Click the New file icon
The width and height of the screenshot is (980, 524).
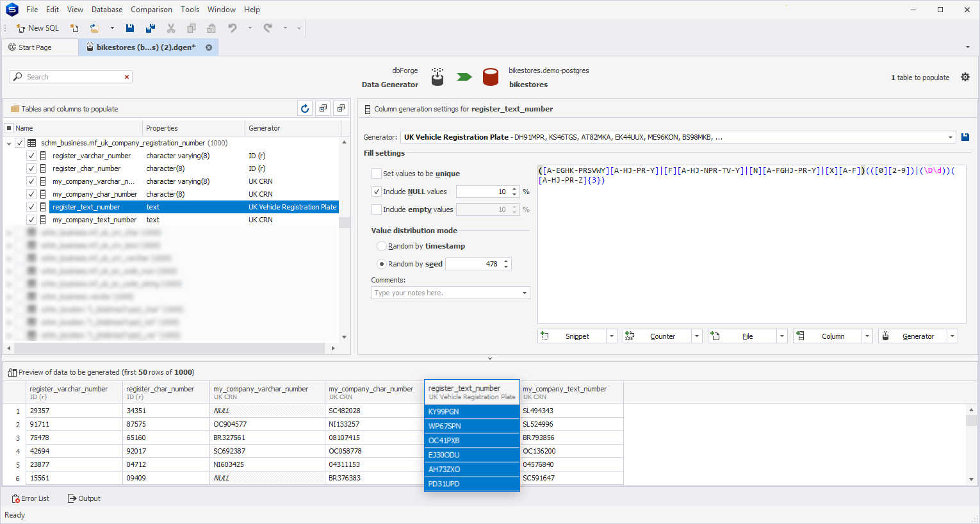tap(74, 28)
